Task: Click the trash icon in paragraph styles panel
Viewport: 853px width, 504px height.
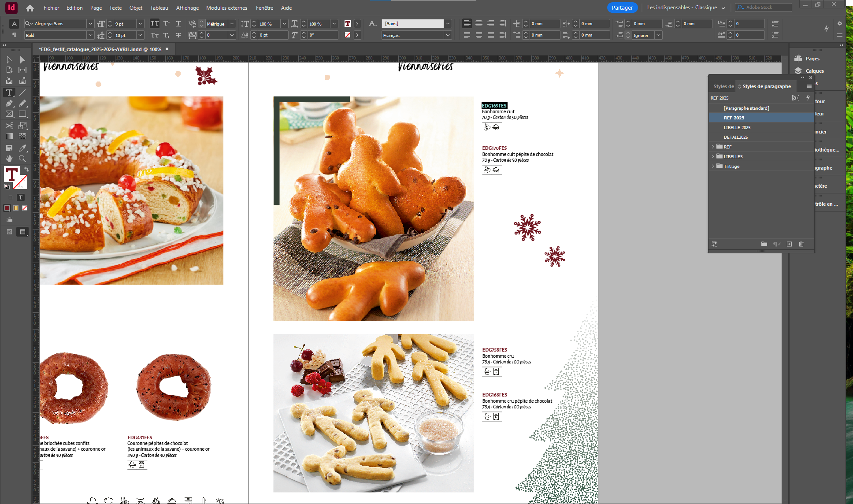Action: 801,244
